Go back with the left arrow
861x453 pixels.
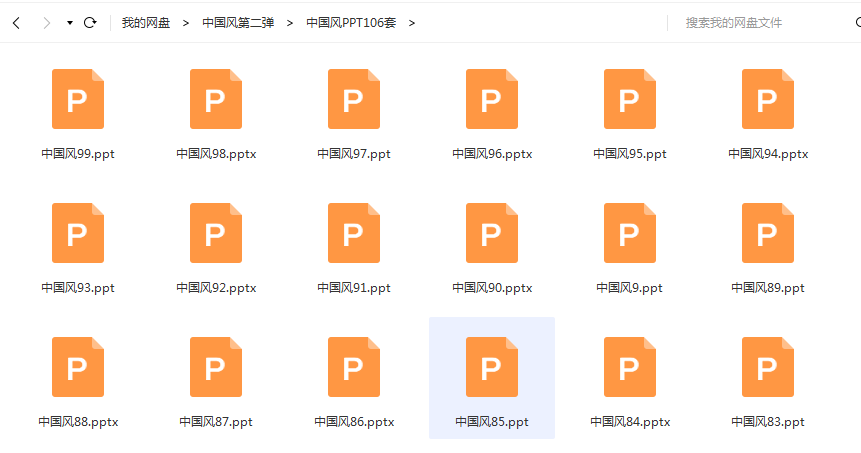pyautogui.click(x=16, y=23)
